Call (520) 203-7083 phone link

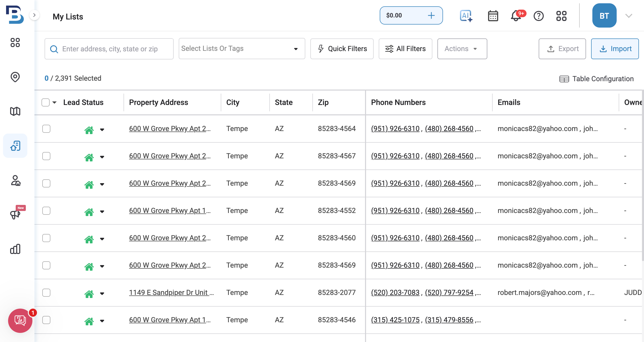point(395,293)
